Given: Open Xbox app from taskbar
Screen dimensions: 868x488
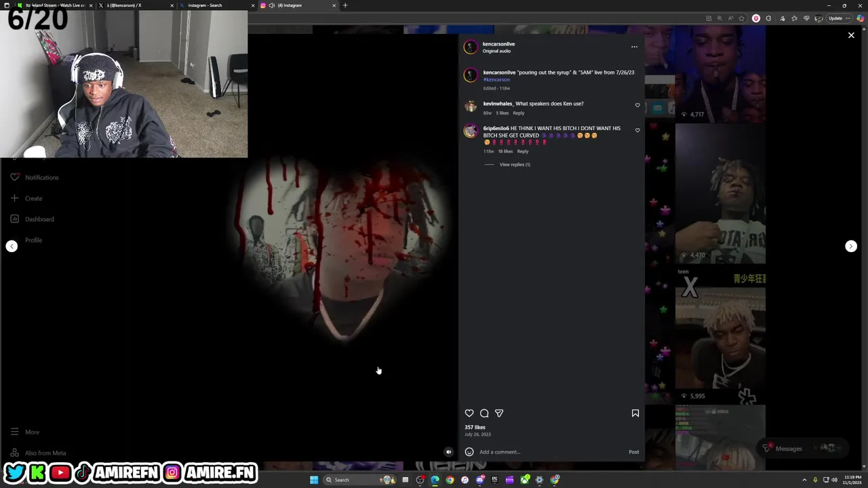Looking at the screenshot, I should [x=525, y=480].
